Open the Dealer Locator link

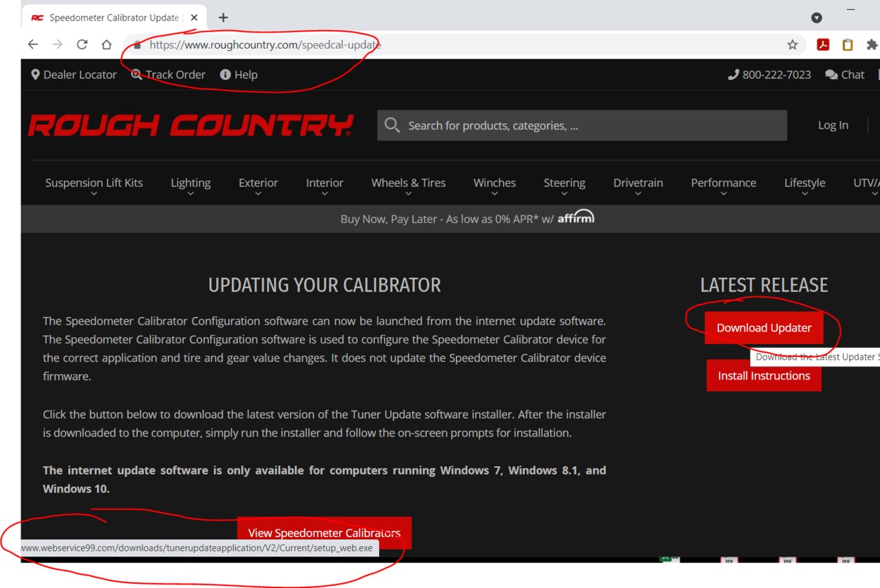click(74, 74)
